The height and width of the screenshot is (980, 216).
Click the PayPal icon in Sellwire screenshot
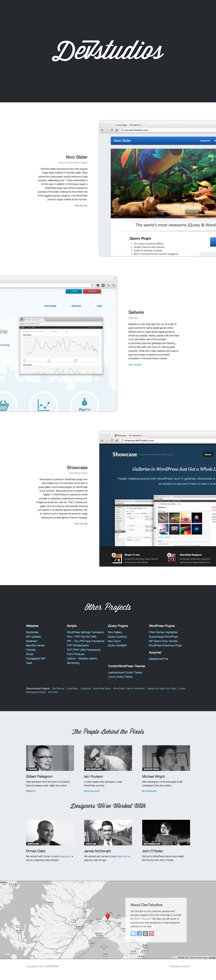[x=85, y=404]
